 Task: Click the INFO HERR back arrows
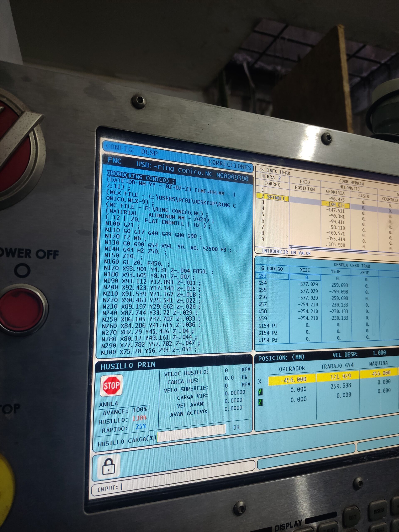pos(261,170)
